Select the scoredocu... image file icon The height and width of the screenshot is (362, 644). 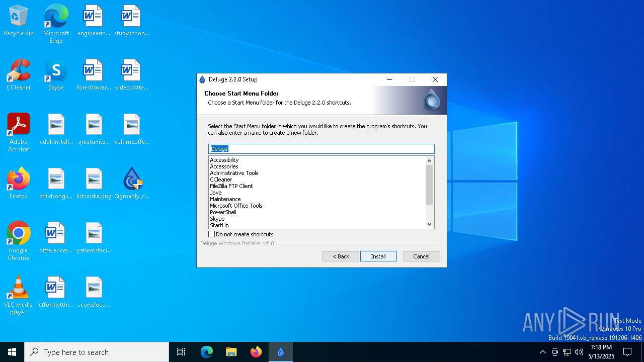(94, 293)
